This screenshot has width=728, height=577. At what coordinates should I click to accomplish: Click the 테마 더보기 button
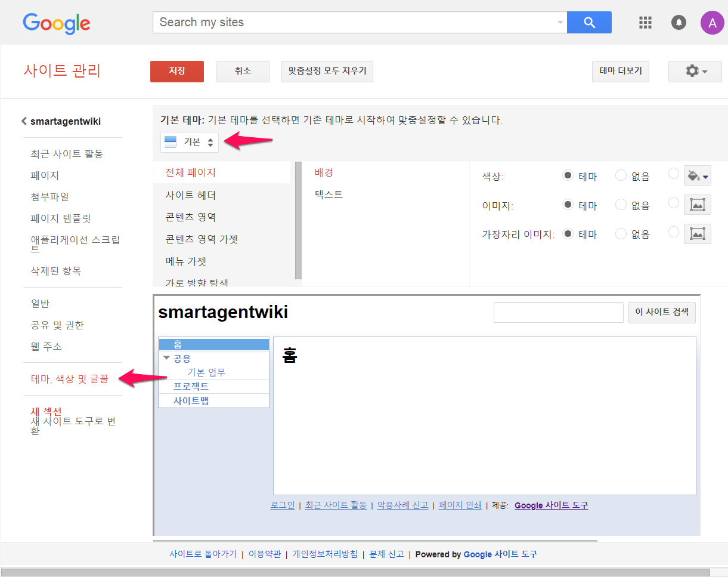point(620,71)
